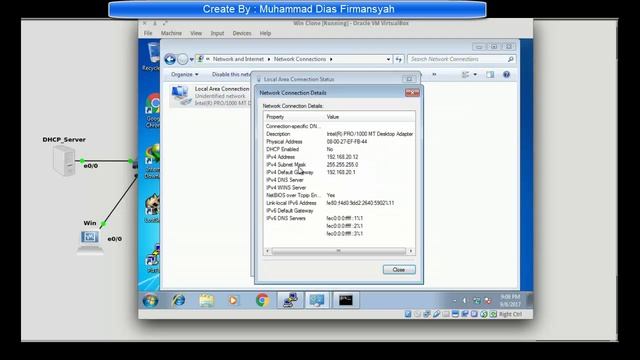Open the VirtualBox Devices menu
The height and width of the screenshot is (360, 640).
(242, 33)
